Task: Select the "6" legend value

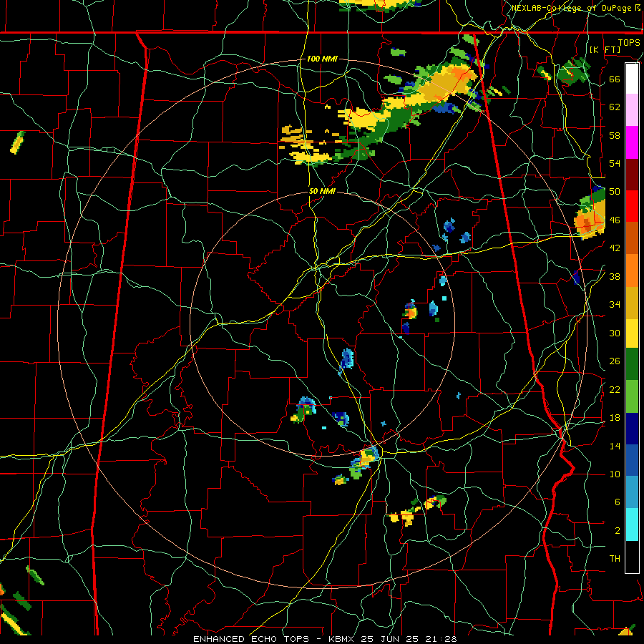Action: (x=617, y=502)
